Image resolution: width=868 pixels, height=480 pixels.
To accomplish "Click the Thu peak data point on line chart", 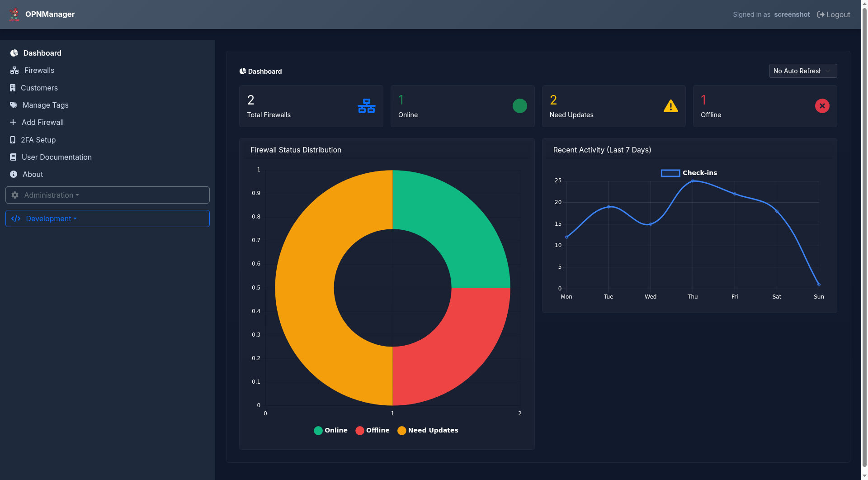I will pyautogui.click(x=693, y=181).
